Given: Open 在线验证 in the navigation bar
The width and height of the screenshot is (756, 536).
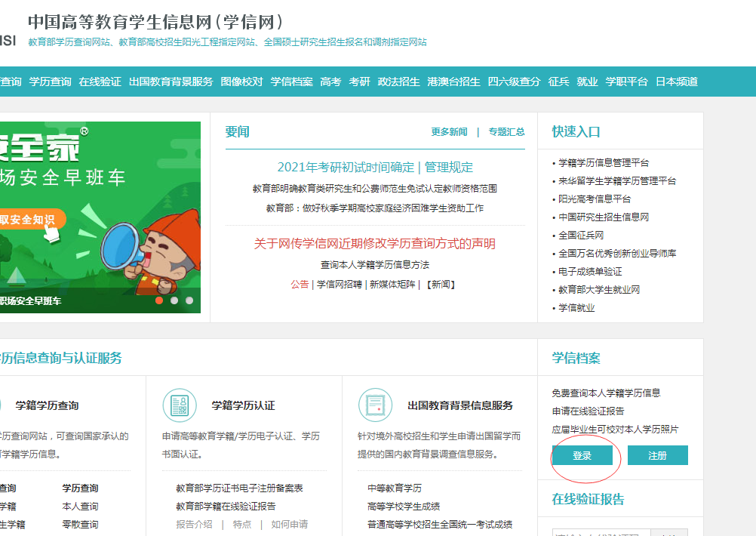Looking at the screenshot, I should coord(100,82).
